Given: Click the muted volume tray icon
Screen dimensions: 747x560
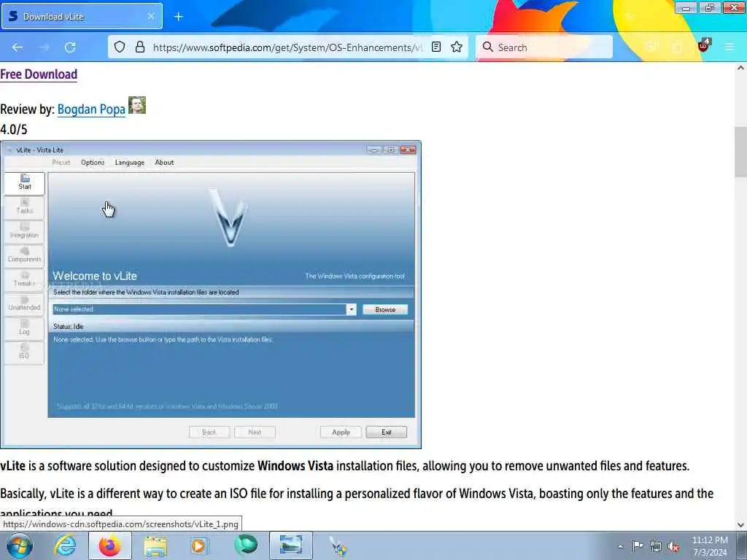Looking at the screenshot, I should tap(673, 546).
